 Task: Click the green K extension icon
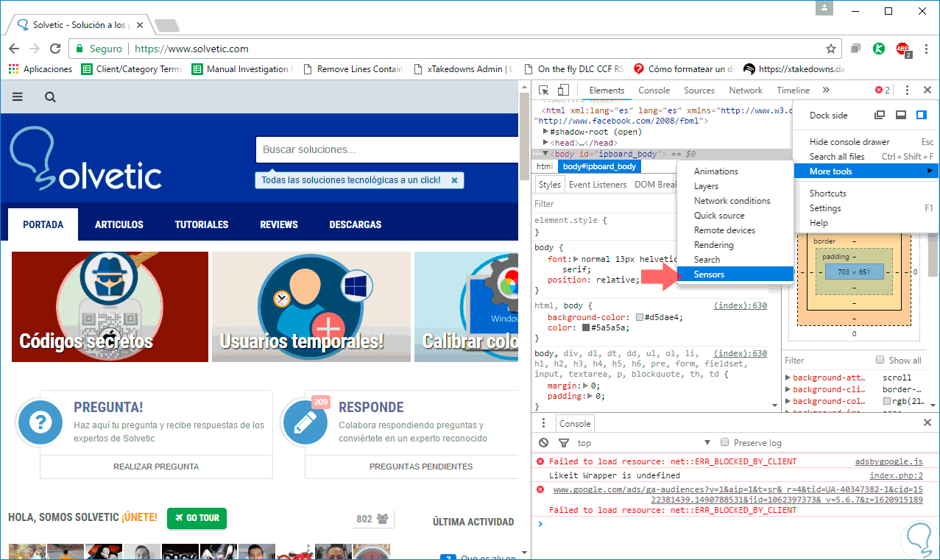tap(878, 49)
